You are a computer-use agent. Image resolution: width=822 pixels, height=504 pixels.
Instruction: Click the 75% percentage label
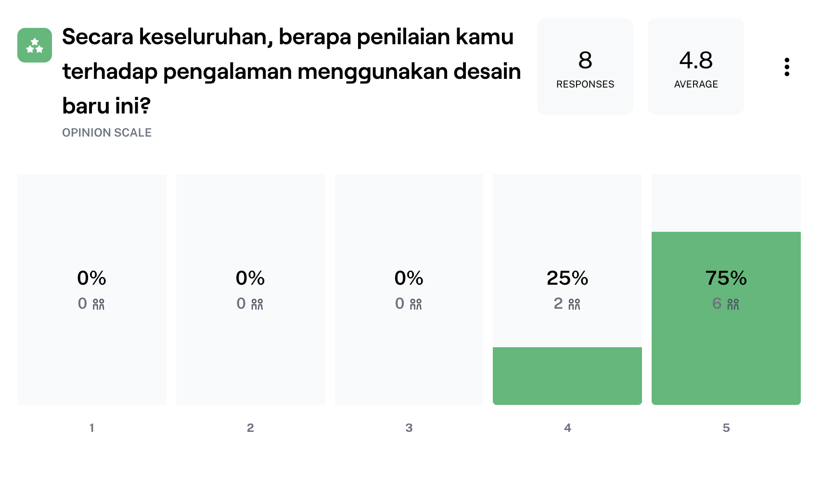(x=726, y=278)
